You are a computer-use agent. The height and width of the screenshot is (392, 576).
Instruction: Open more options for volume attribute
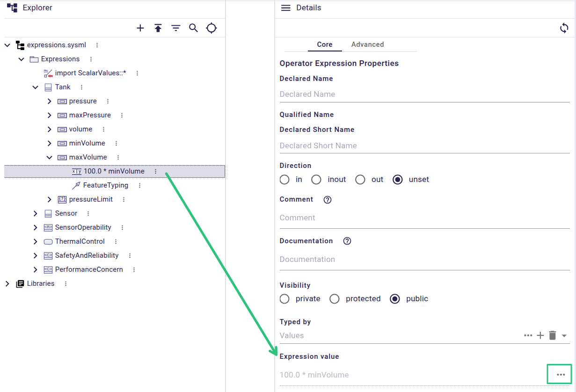pyautogui.click(x=103, y=129)
